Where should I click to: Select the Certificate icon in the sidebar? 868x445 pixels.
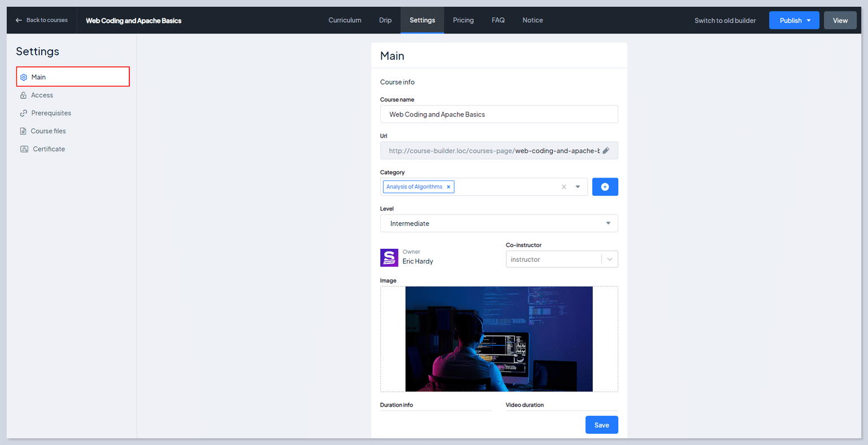coord(24,149)
